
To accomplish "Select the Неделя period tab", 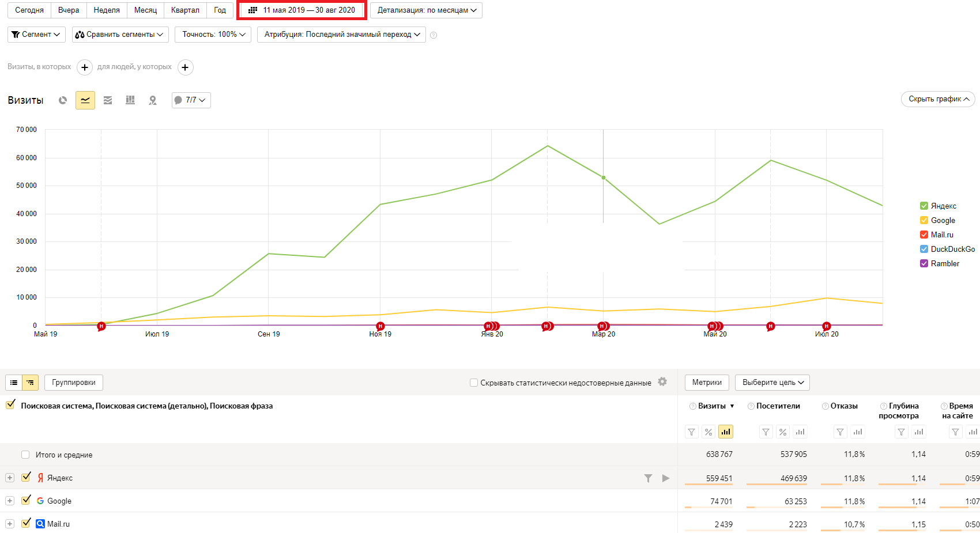I will pyautogui.click(x=107, y=10).
